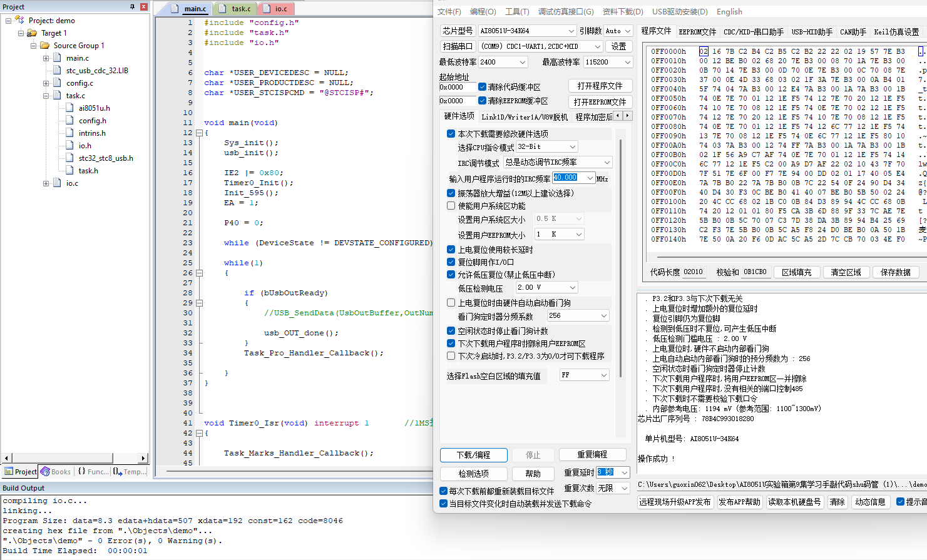Enable 上电复位时由硬件自动启动看门狗 checkbox
The width and height of the screenshot is (927, 560).
point(451,303)
